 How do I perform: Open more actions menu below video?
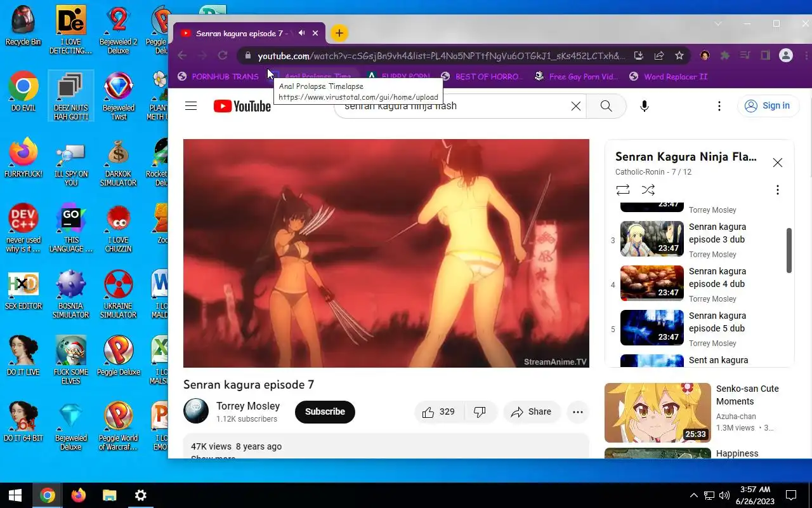[x=577, y=411]
